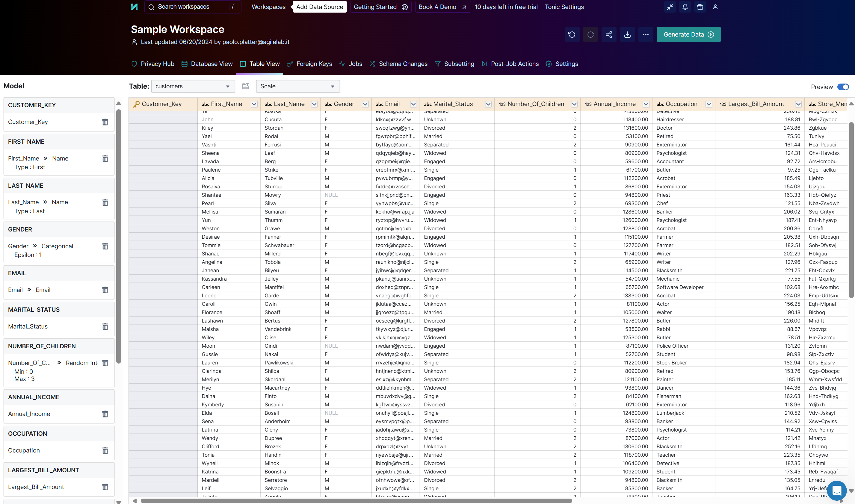This screenshot has height=504, width=855.
Task: Open First_Name column dropdown arrow
Action: pyautogui.click(x=254, y=104)
